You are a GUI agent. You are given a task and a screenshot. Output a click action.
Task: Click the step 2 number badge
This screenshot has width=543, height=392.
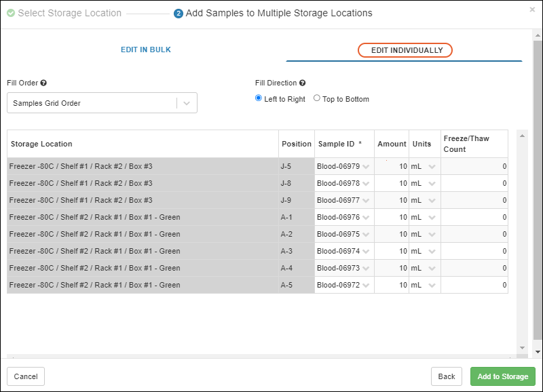(x=179, y=14)
